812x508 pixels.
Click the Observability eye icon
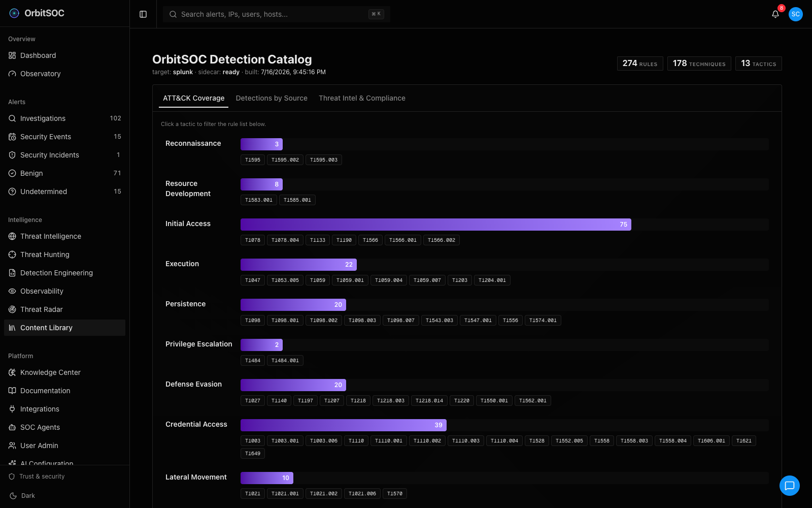[12, 291]
